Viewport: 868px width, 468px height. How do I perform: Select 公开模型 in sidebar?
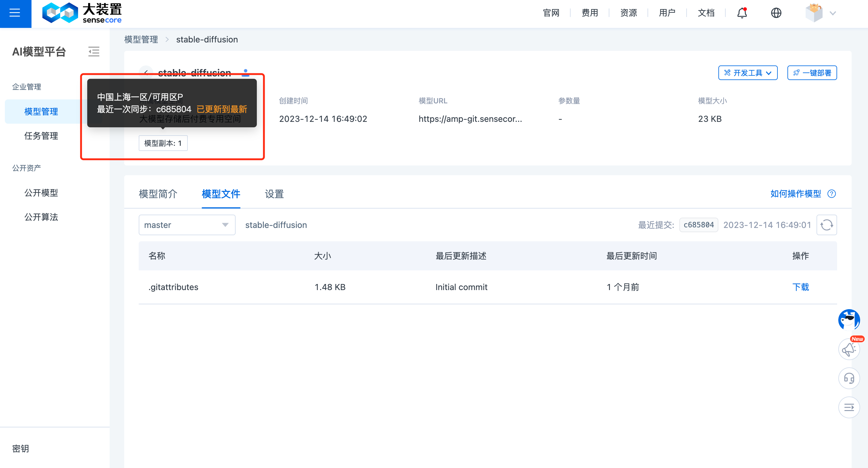click(41, 193)
